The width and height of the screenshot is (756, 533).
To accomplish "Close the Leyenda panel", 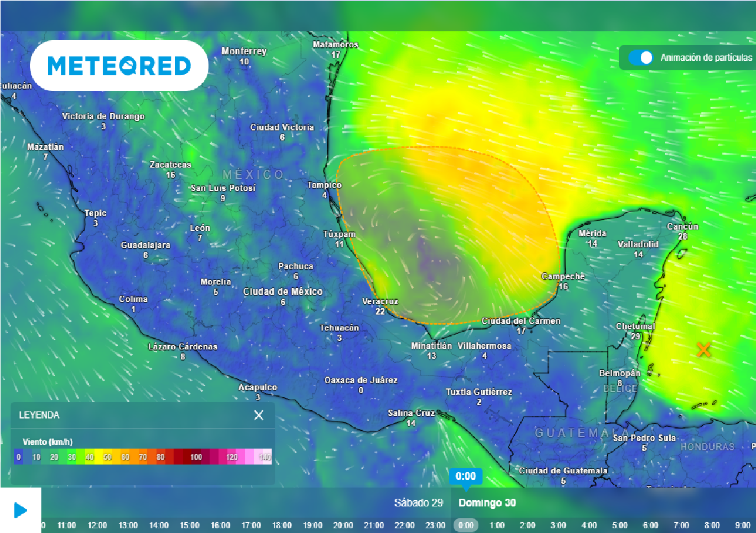I will point(259,415).
